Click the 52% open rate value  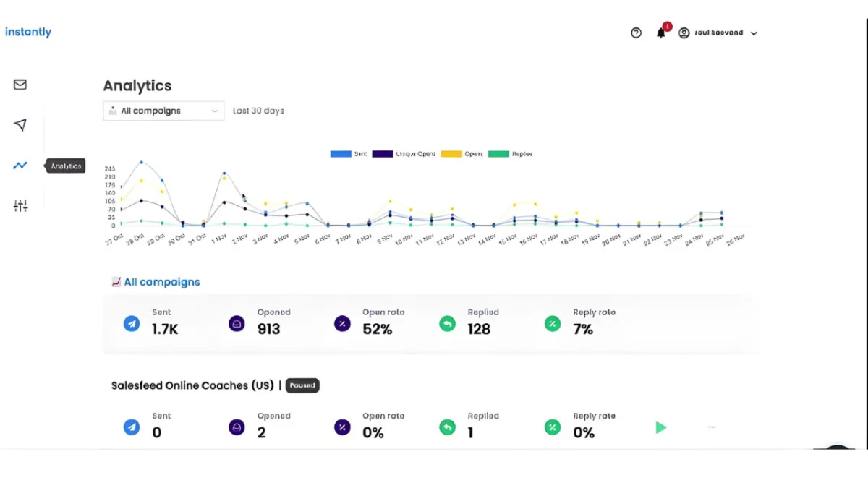(378, 329)
